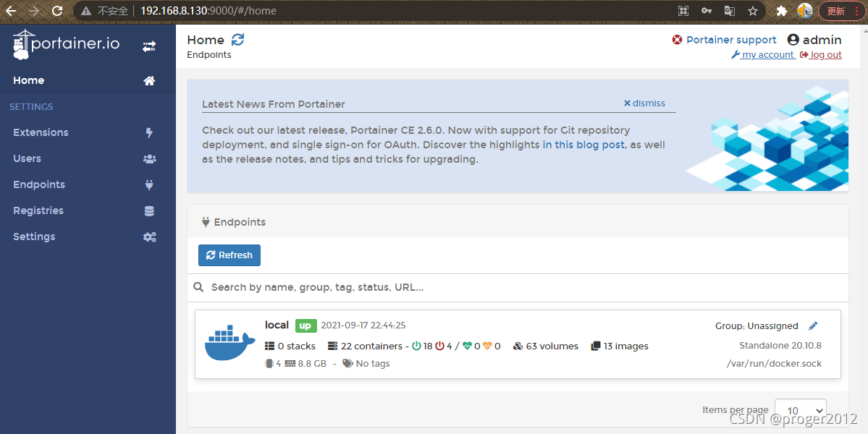Toggle sidebar with the arrows icon
This screenshot has width=868, height=434.
(x=149, y=46)
